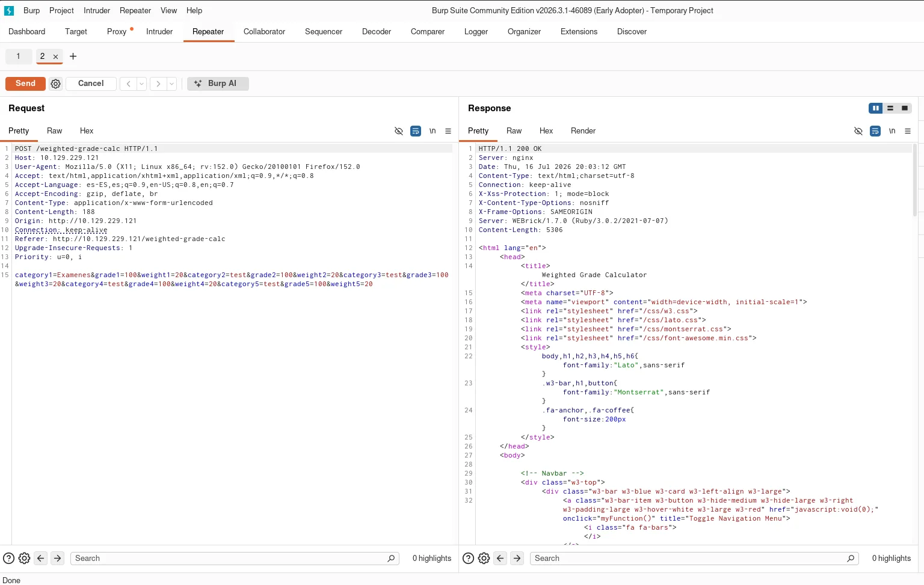Select side-by-side layout view
Viewport: 924px width, 585px height.
click(876, 108)
